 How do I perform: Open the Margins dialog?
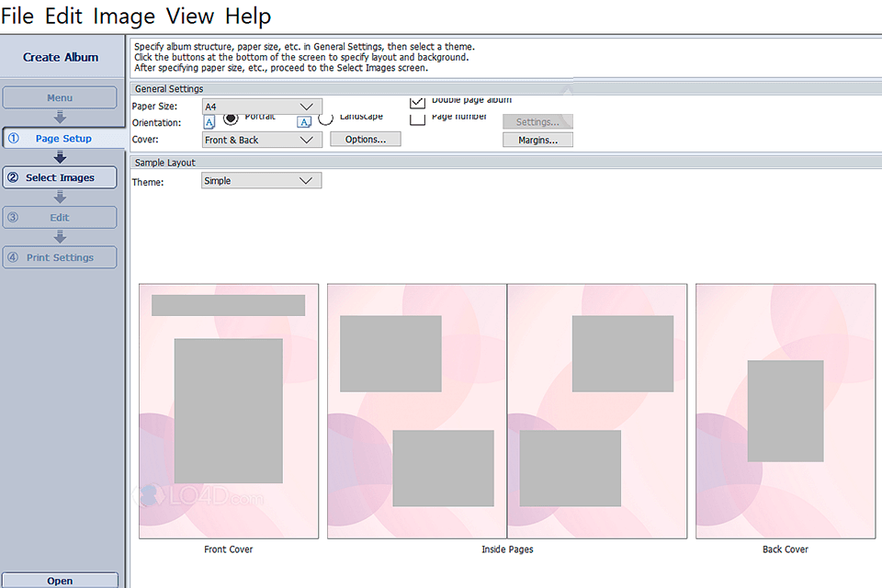tap(537, 139)
